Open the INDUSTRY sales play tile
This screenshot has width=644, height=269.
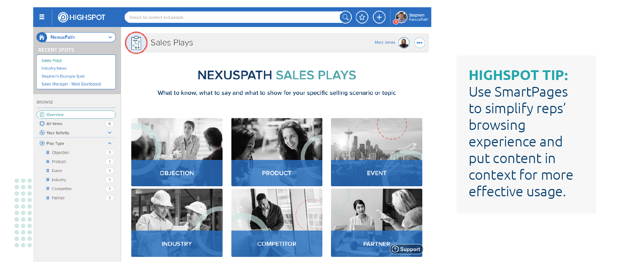coord(177,223)
